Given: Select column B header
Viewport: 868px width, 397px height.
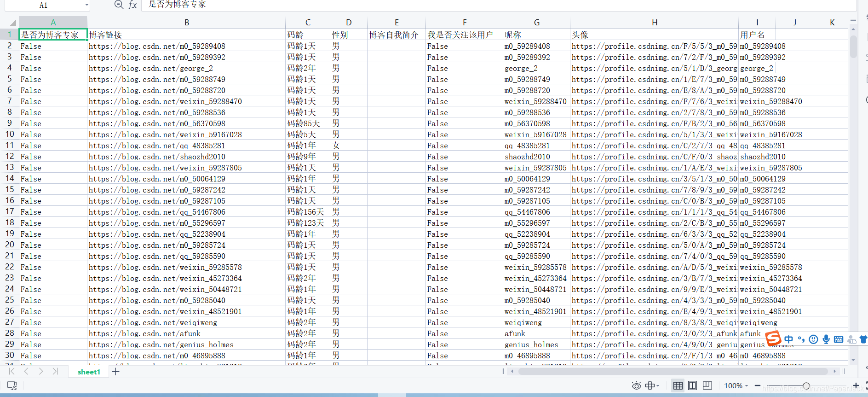Looking at the screenshot, I should 186,22.
